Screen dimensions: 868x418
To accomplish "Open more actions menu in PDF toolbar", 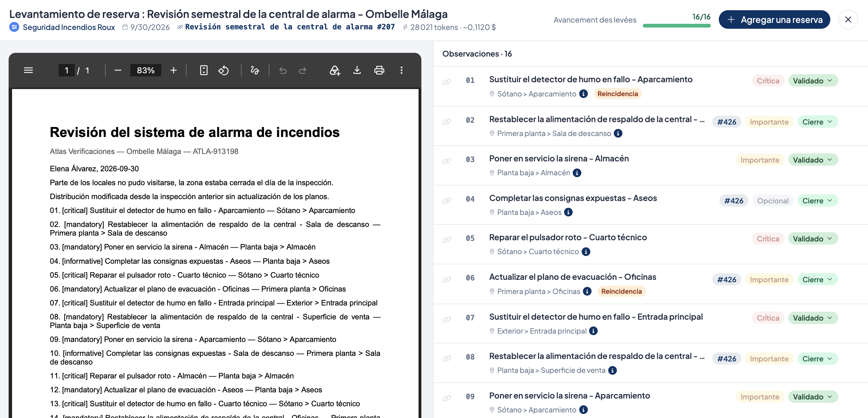I will point(401,70).
